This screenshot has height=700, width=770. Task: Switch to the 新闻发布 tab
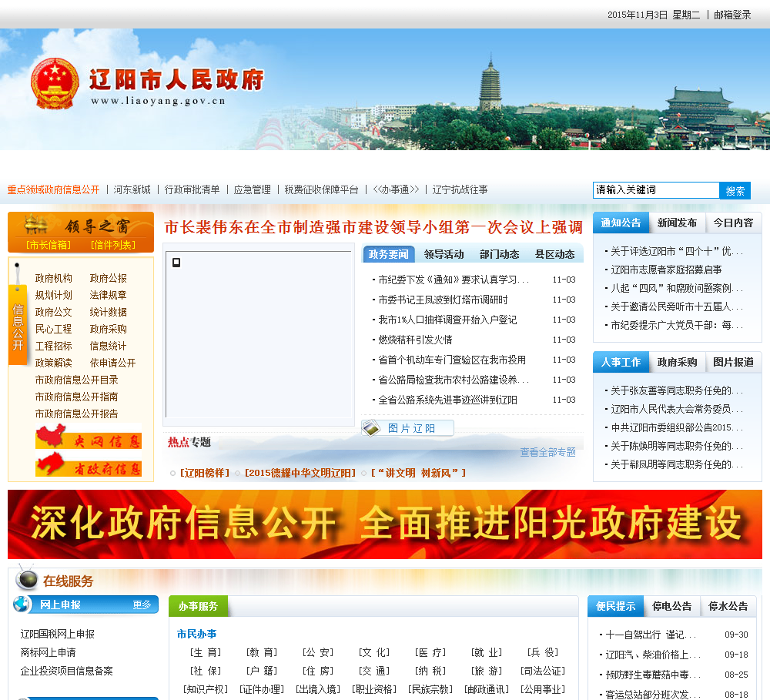(x=677, y=223)
